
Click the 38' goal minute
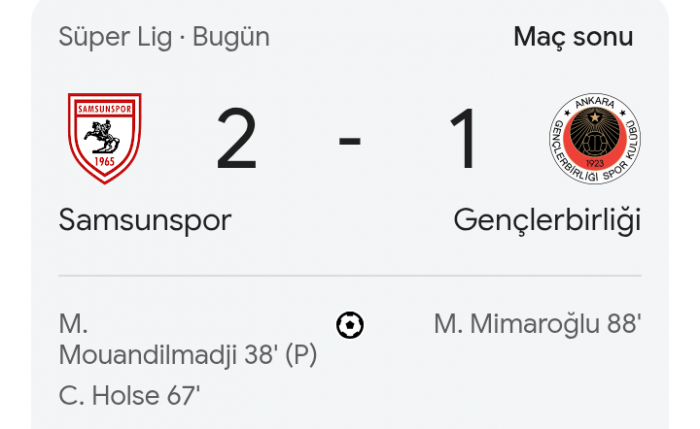click(x=256, y=355)
